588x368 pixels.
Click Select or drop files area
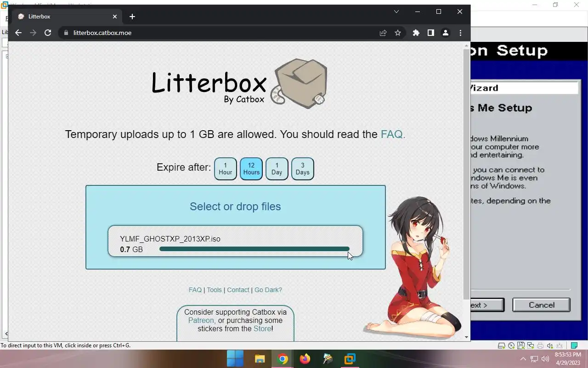tap(235, 207)
